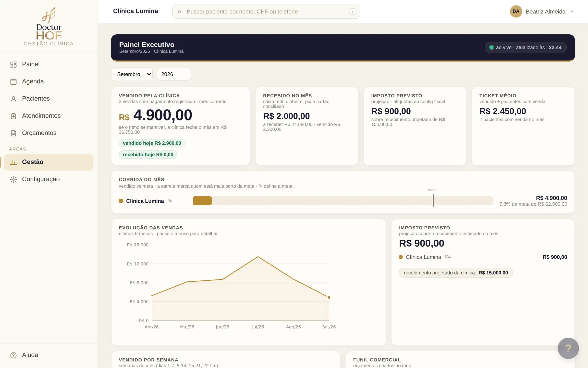
Task: Click the Pacientes person icon
Action: click(13, 99)
